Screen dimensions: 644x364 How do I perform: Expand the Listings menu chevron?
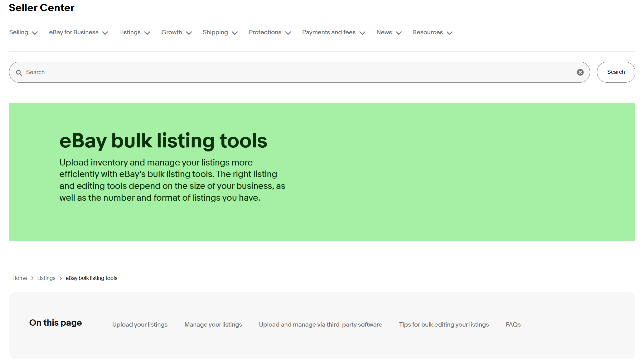[147, 33]
